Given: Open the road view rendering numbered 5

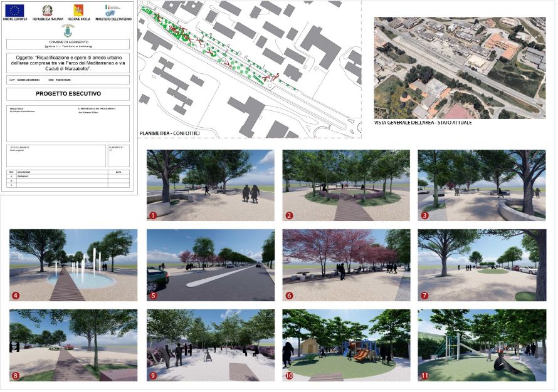Looking at the screenshot, I should click(210, 265).
